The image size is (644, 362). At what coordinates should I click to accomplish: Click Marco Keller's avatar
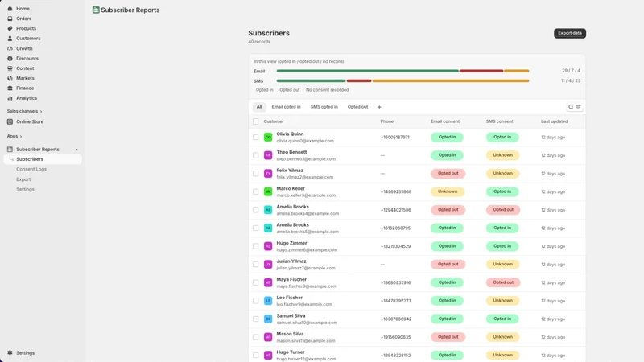268,191
